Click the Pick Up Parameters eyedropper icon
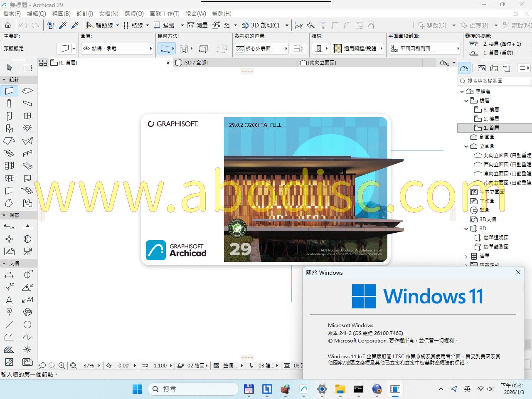This screenshot has height=399, width=532. click(x=63, y=25)
